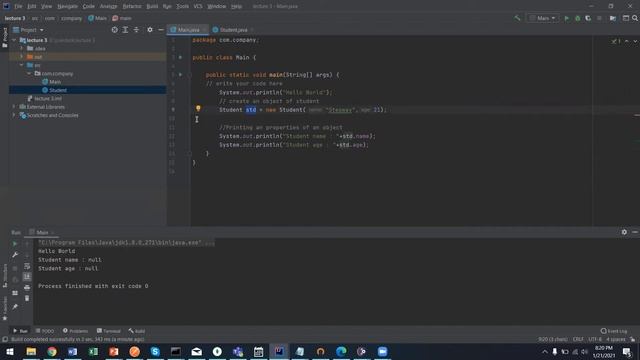This screenshot has width=640, height=360.
Task: Open Google Chrome from Windows taskbar
Action: [x=52, y=351]
